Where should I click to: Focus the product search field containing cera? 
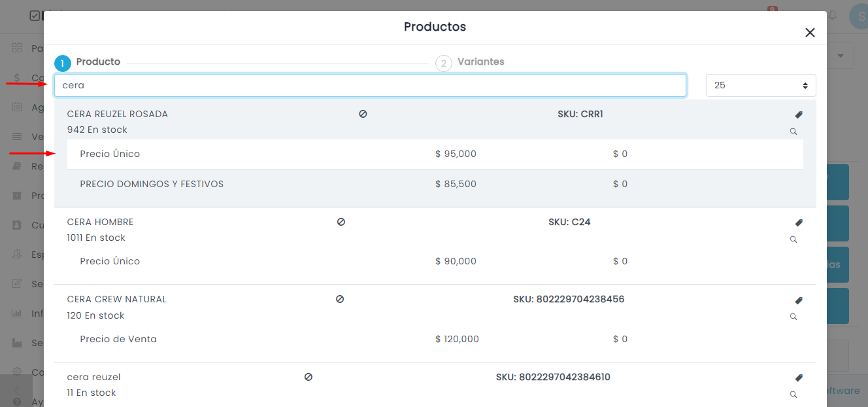(x=370, y=85)
